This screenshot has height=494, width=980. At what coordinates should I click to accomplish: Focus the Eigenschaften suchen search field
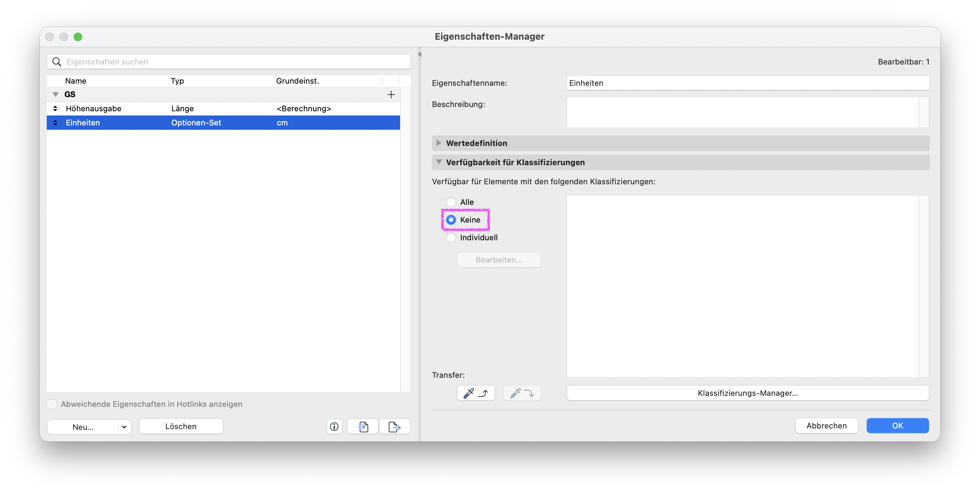pyautogui.click(x=229, y=62)
